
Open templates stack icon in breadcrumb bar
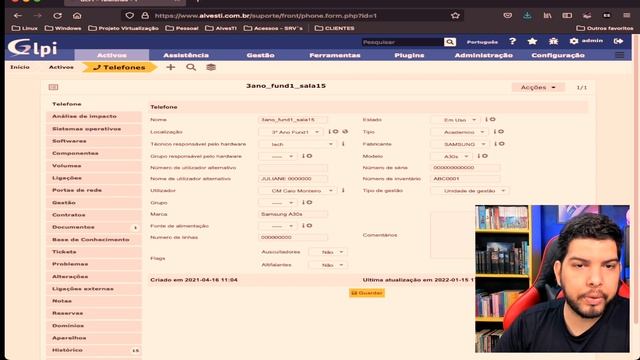click(x=211, y=67)
